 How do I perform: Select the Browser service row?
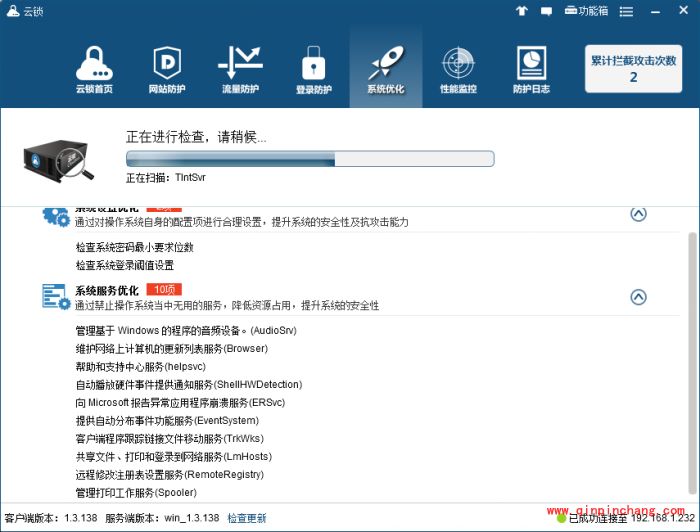[x=171, y=349]
